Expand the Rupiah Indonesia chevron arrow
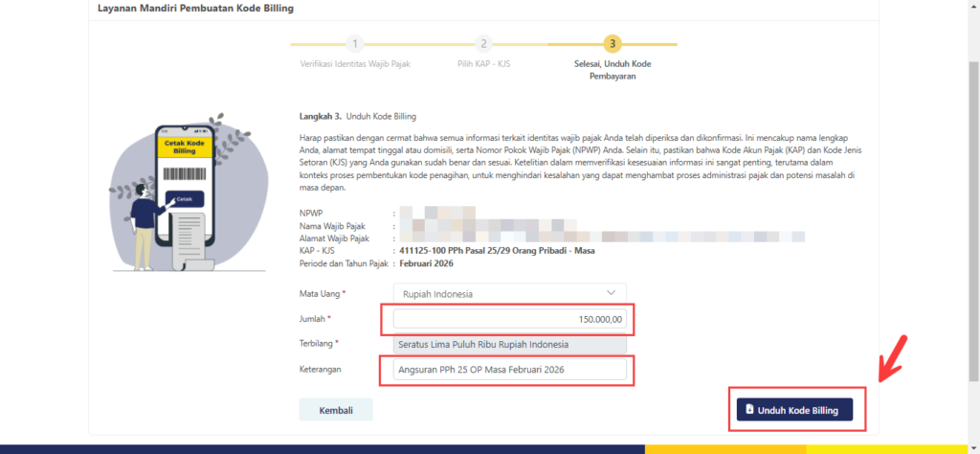980x454 pixels. 612,293
